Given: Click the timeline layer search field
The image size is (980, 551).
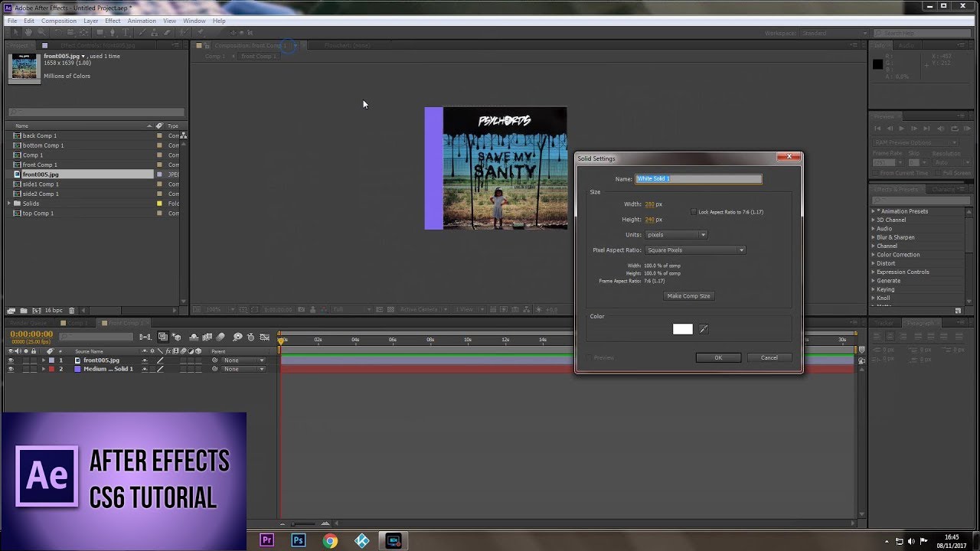Looking at the screenshot, I should tap(96, 337).
